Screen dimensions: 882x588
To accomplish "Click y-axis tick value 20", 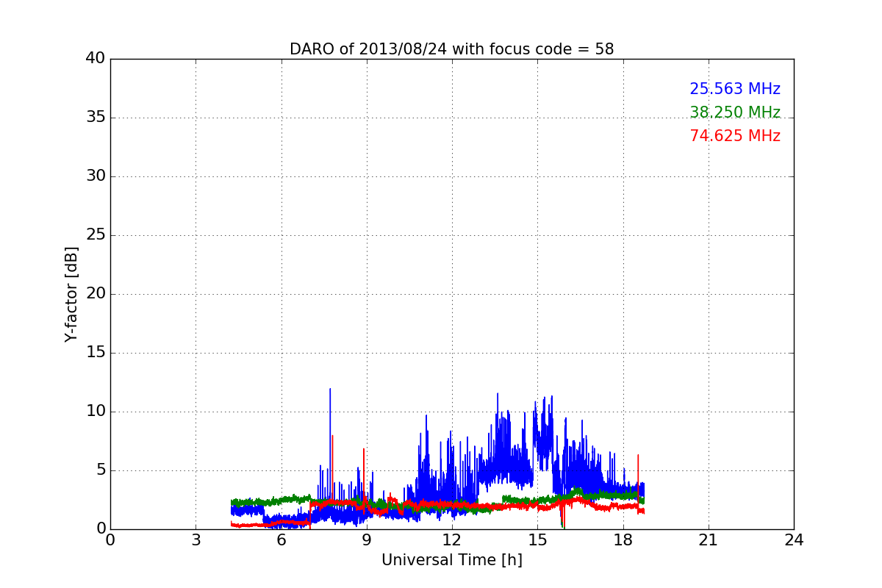I will 96,294.
